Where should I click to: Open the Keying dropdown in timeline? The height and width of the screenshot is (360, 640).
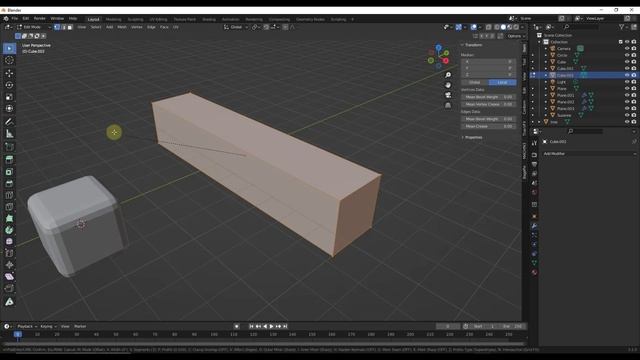click(x=48, y=327)
